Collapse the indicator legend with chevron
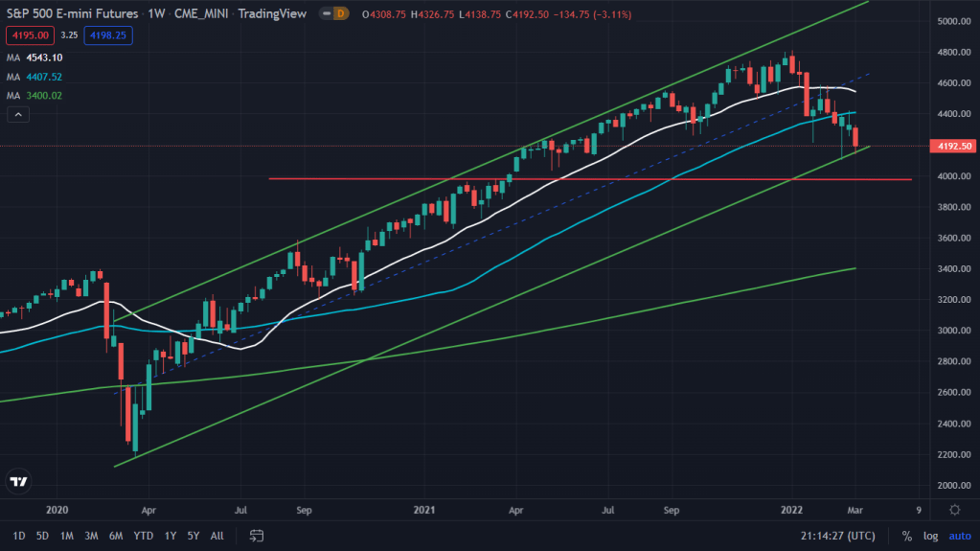Viewport: 980px width, 551px height. pos(16,115)
